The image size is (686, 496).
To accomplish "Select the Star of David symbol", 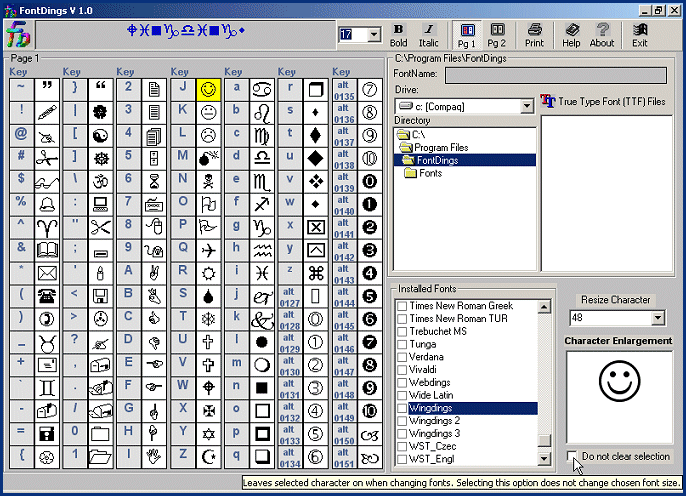I will (x=208, y=434).
